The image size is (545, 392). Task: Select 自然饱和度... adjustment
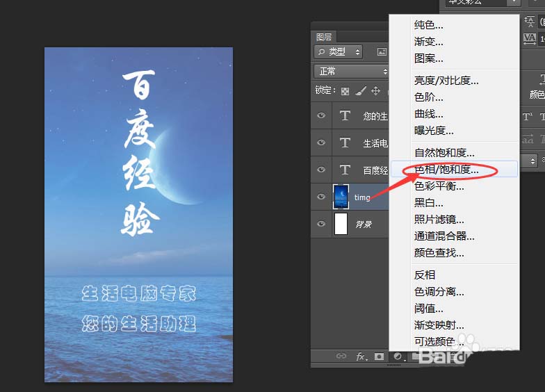click(x=444, y=153)
